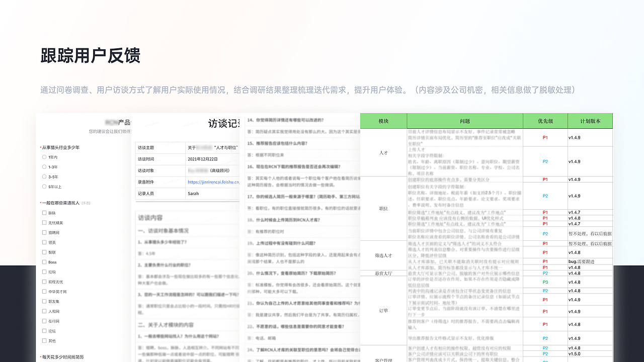Check the 猎聘网 checkbox
The width and height of the screenshot is (644, 362).
pos(43,232)
